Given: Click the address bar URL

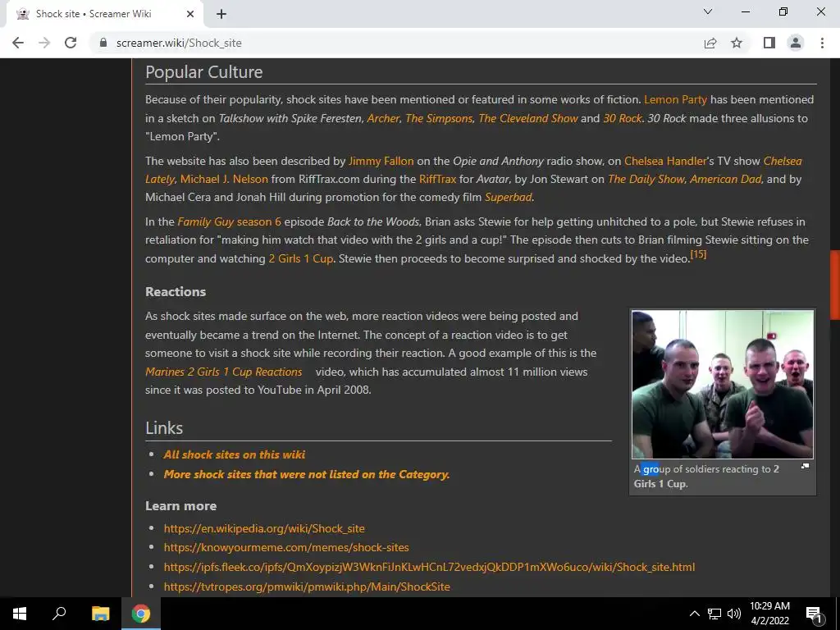Looking at the screenshot, I should 179,43.
